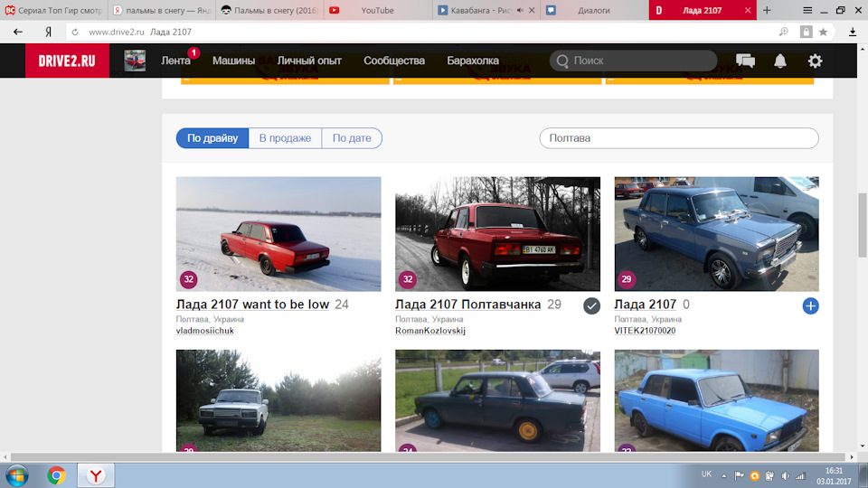
Task: Open the browser hamburger menu
Action: click(x=807, y=10)
